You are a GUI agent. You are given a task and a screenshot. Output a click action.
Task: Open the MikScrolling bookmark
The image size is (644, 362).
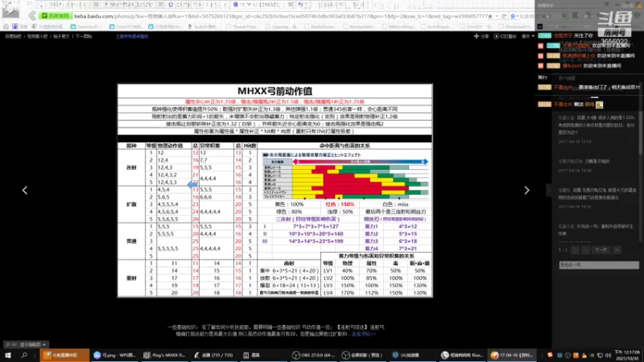click(398, 27)
